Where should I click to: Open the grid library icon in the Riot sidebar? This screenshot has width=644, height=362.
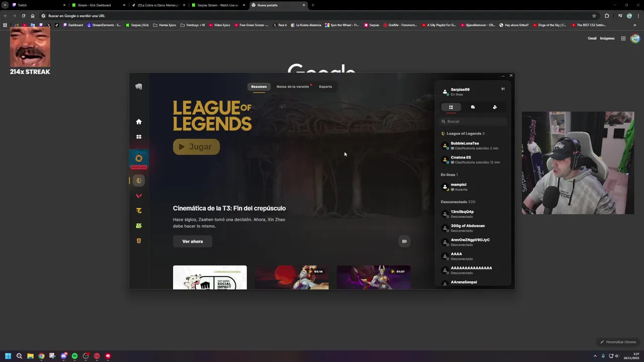click(139, 137)
